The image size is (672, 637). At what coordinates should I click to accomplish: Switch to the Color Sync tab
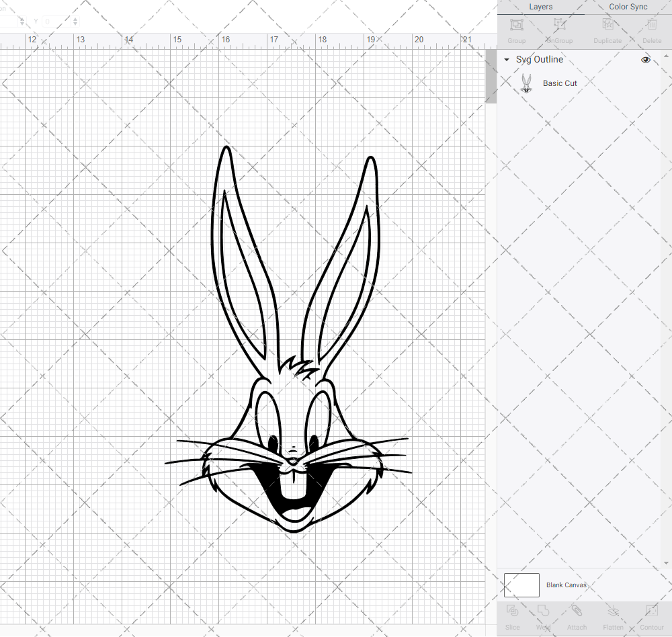[x=628, y=7]
